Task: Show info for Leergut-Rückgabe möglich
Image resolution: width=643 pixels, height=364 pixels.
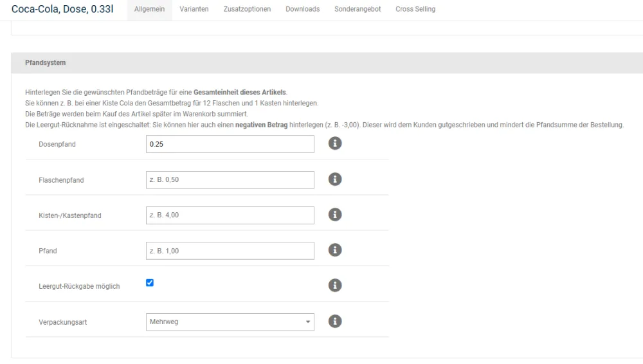Action: point(335,285)
